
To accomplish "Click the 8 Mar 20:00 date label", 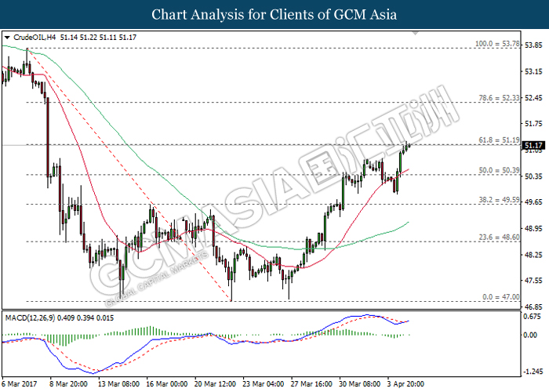I will pos(68,384).
